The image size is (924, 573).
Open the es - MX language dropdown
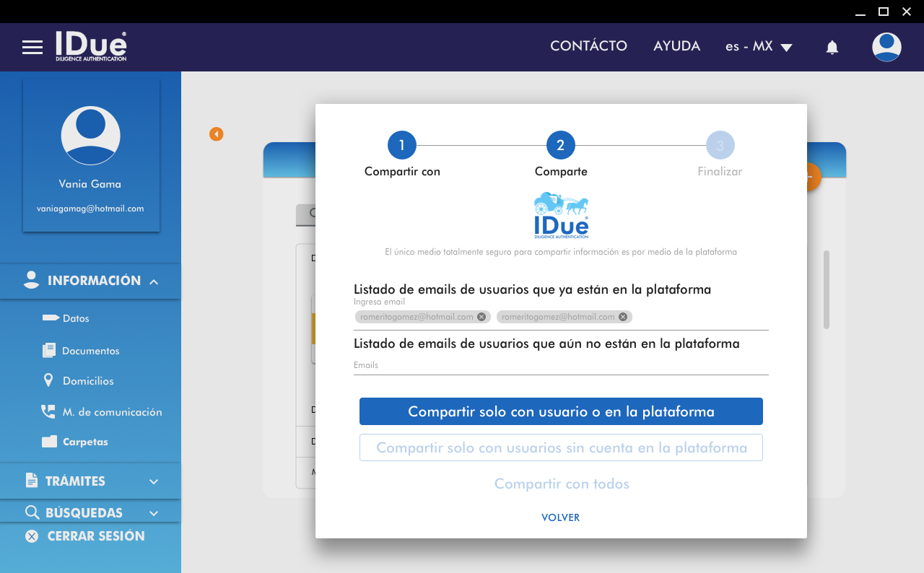coord(759,47)
